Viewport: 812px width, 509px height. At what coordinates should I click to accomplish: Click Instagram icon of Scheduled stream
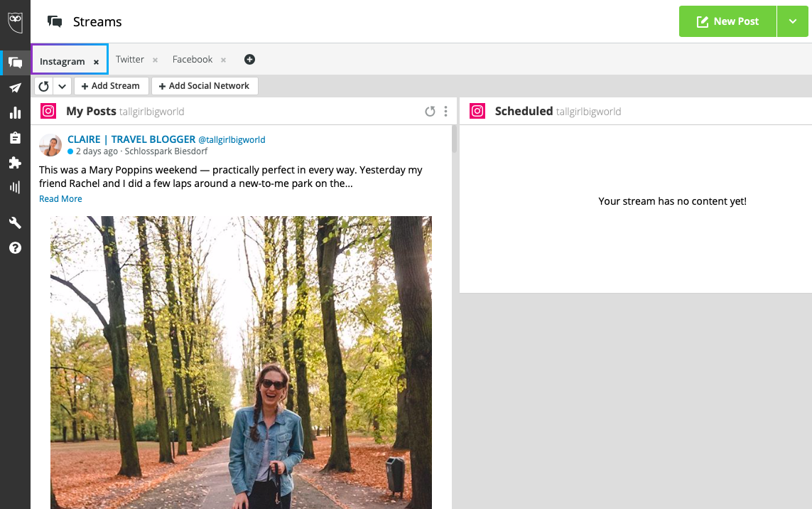[x=477, y=111]
